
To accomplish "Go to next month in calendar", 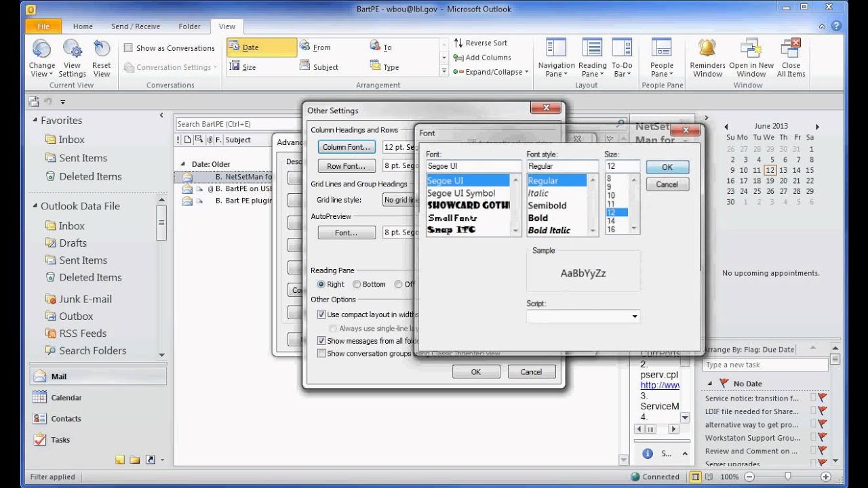I will click(817, 126).
